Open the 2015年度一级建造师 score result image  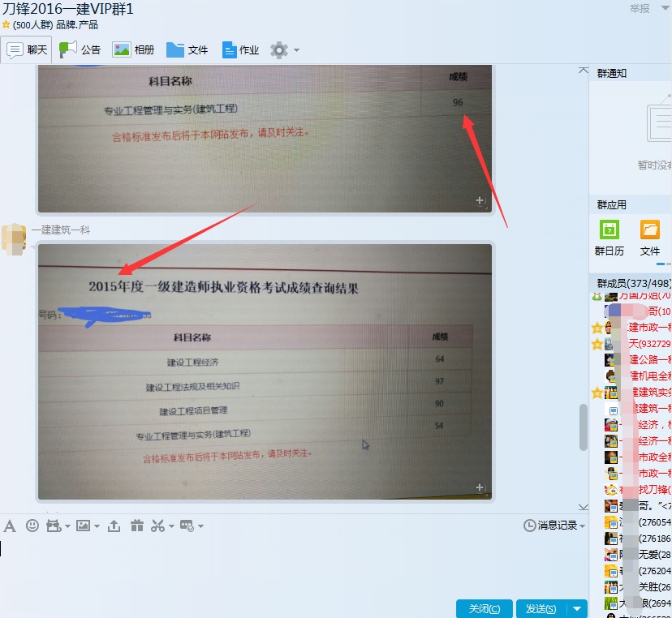point(265,371)
